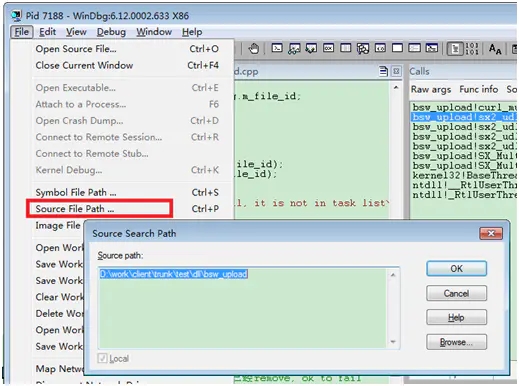Image resolution: width=519 pixels, height=386 pixels.
Task: Click the Browse button
Action: (456, 342)
